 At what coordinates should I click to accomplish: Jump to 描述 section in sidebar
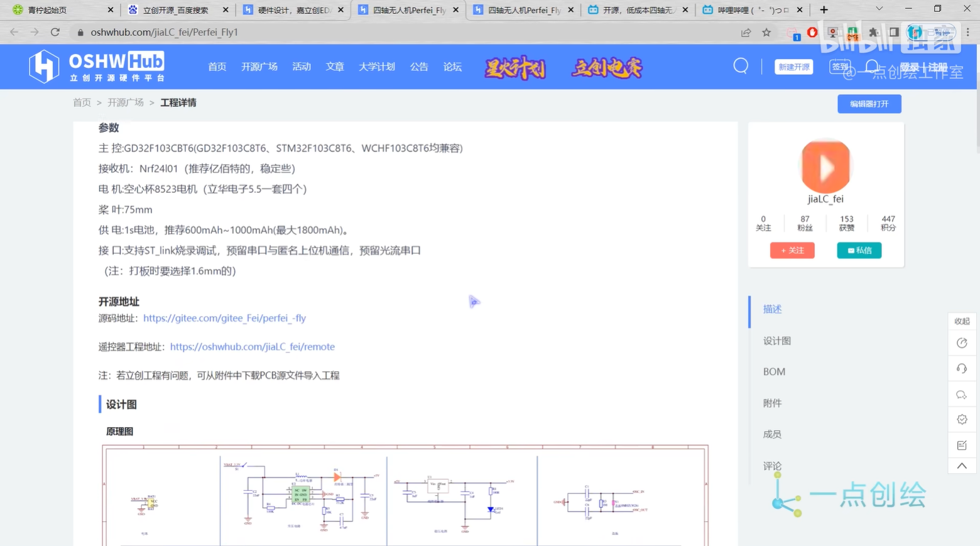pos(772,309)
